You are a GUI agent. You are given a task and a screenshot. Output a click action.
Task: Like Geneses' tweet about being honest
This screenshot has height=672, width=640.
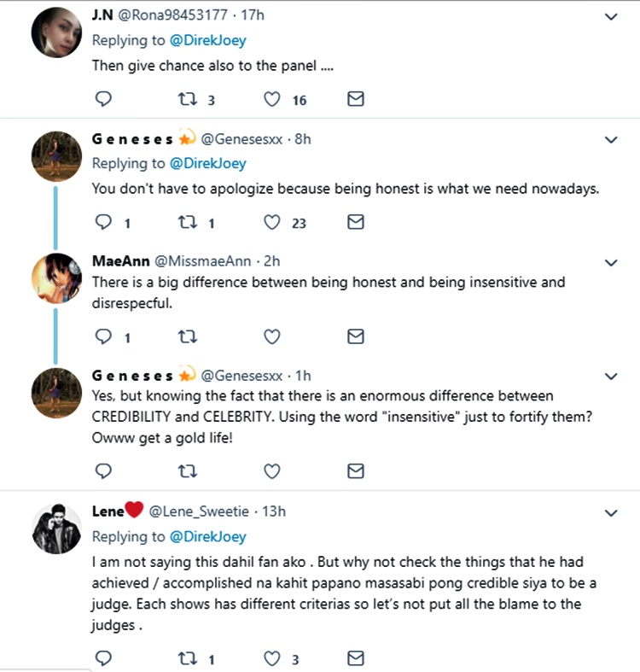point(272,222)
